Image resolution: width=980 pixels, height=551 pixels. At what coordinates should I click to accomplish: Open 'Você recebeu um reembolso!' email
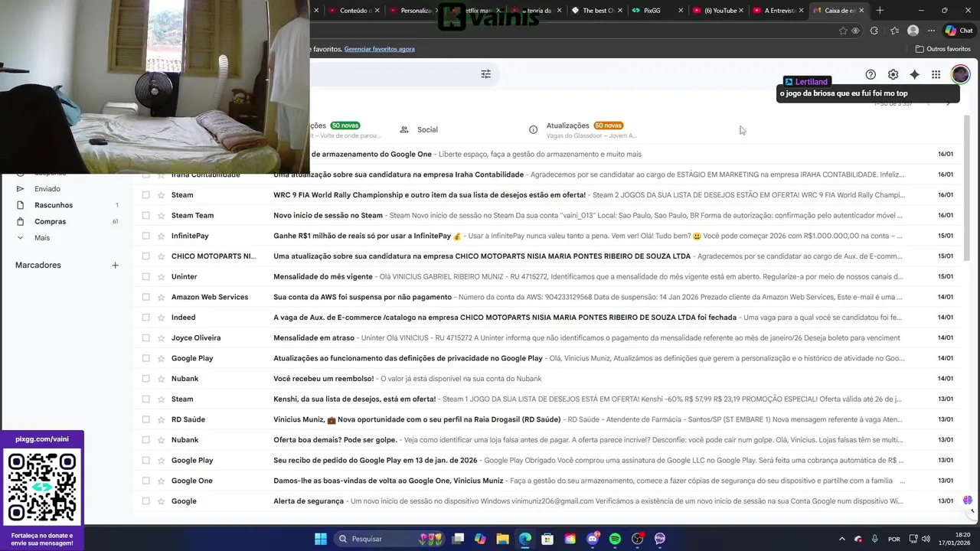(x=545, y=379)
